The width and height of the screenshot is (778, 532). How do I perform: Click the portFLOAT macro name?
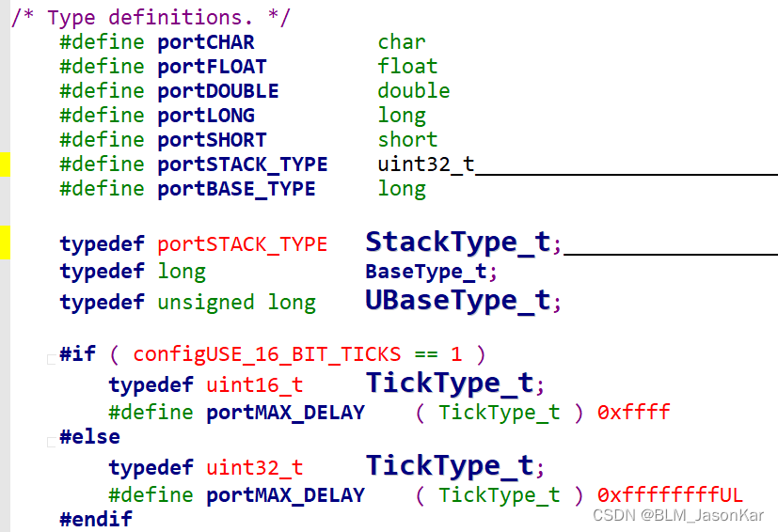[x=212, y=67]
